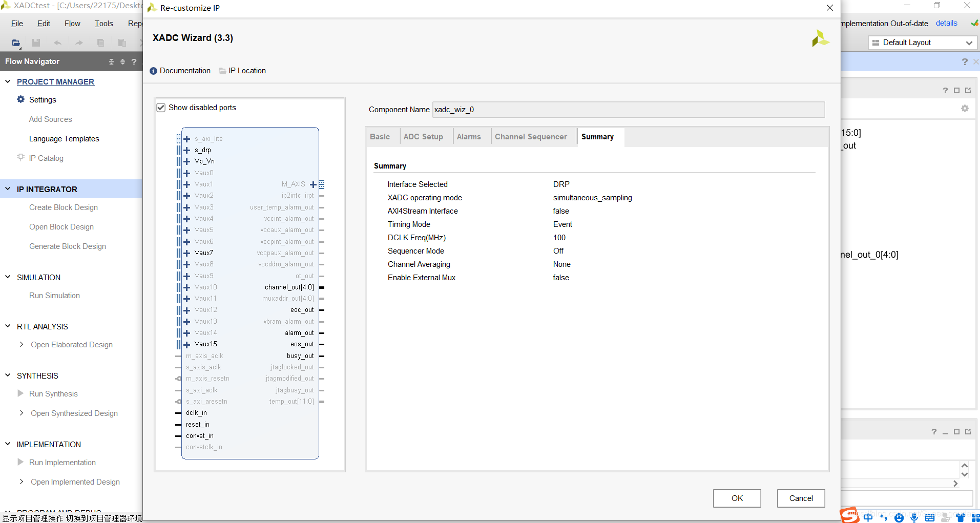
Task: Switch to the Channel Sequencer tab
Action: click(x=531, y=137)
